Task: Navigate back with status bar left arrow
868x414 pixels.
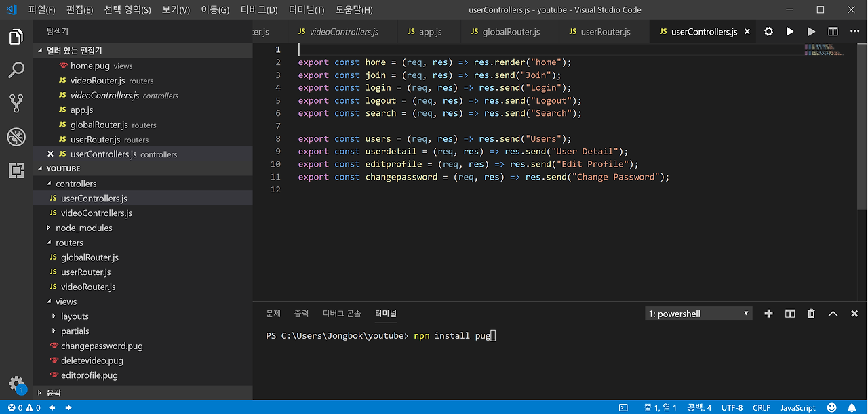Action: click(x=52, y=408)
